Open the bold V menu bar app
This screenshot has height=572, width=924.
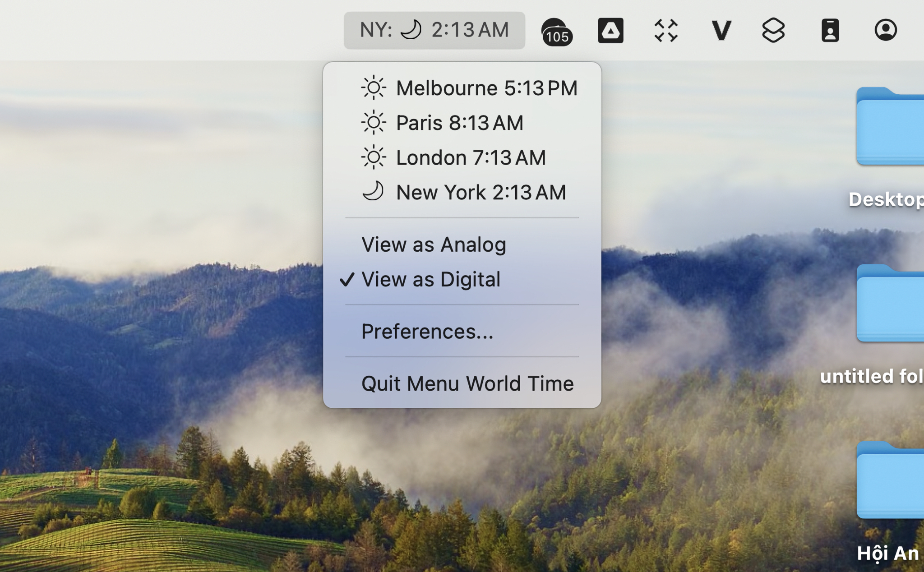[721, 31]
